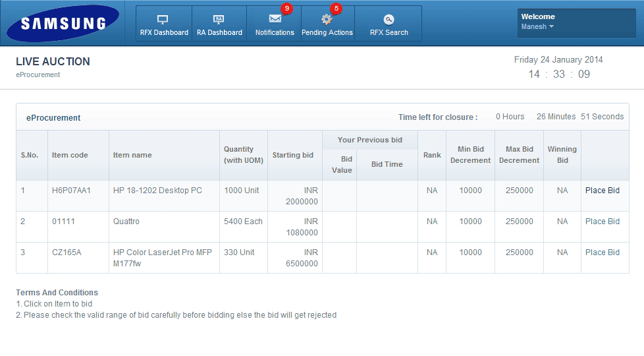Click item code CZ165A
This screenshot has width=644, height=356.
tap(67, 252)
